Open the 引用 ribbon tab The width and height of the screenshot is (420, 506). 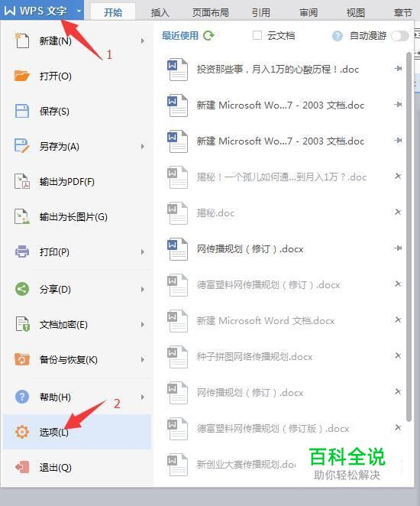(260, 12)
